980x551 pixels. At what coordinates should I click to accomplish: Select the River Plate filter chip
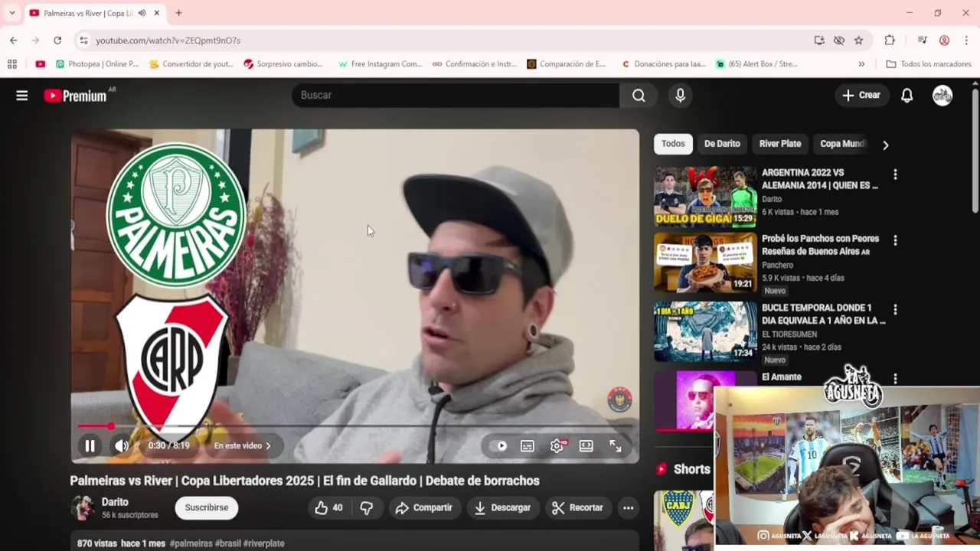pyautogui.click(x=780, y=144)
